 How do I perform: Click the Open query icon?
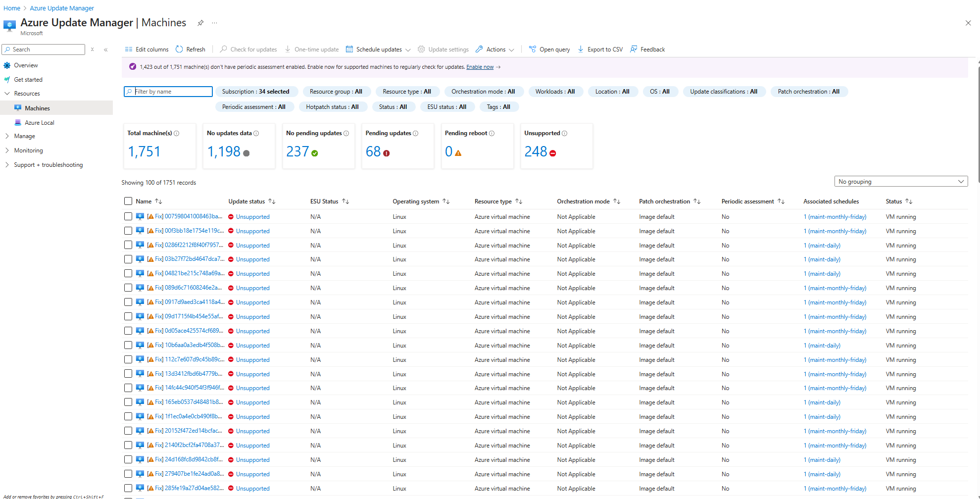[x=532, y=49]
